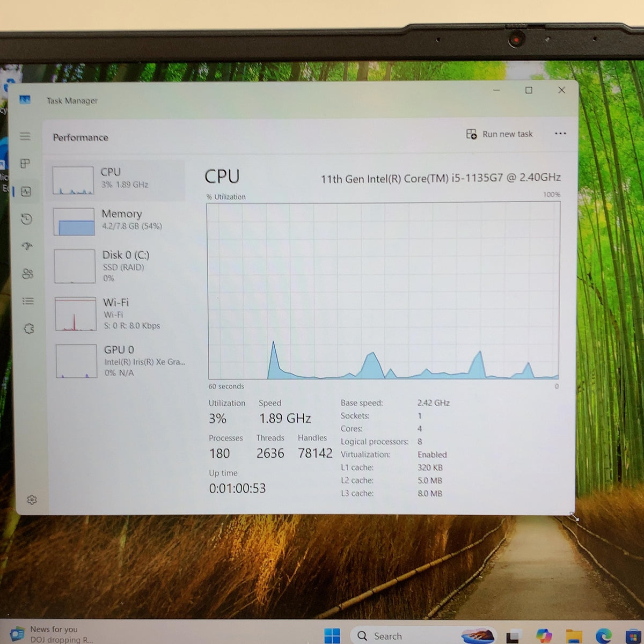Close the Task Manager window
Screen dimensions: 644x644
(561, 90)
